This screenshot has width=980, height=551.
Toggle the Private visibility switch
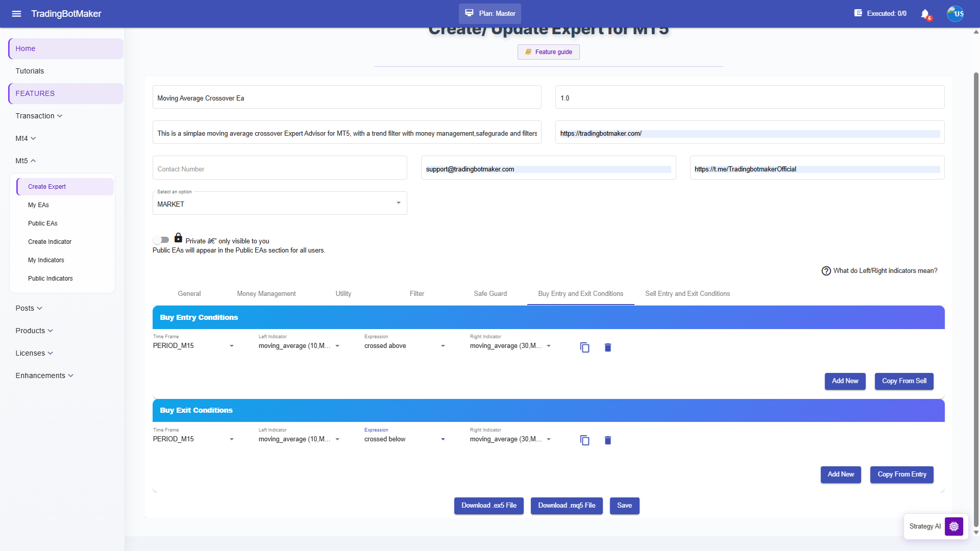[x=161, y=240]
